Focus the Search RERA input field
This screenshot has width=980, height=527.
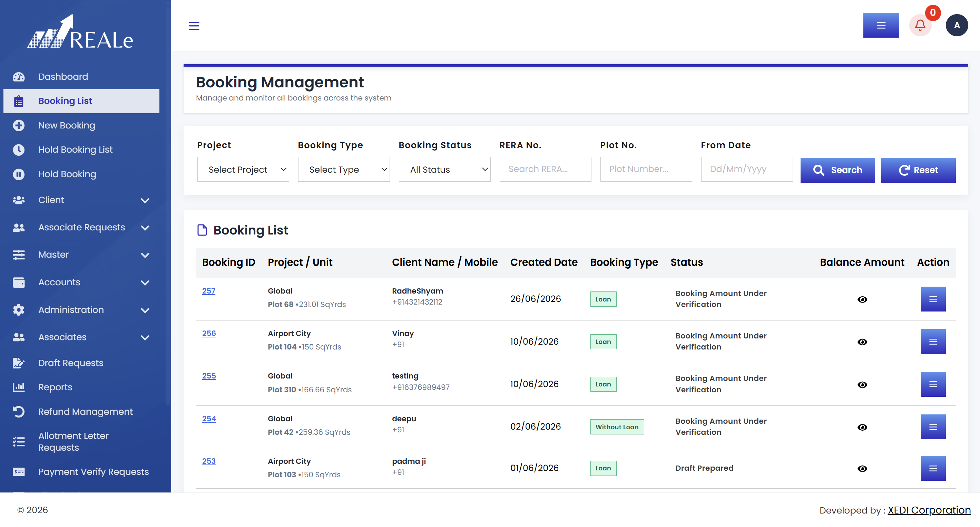(x=545, y=170)
